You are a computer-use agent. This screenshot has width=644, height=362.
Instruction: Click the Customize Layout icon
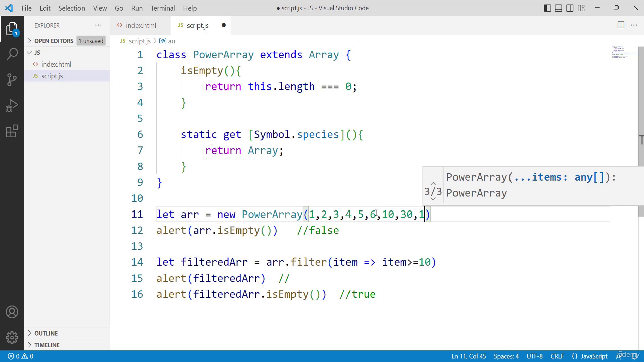[x=581, y=8]
